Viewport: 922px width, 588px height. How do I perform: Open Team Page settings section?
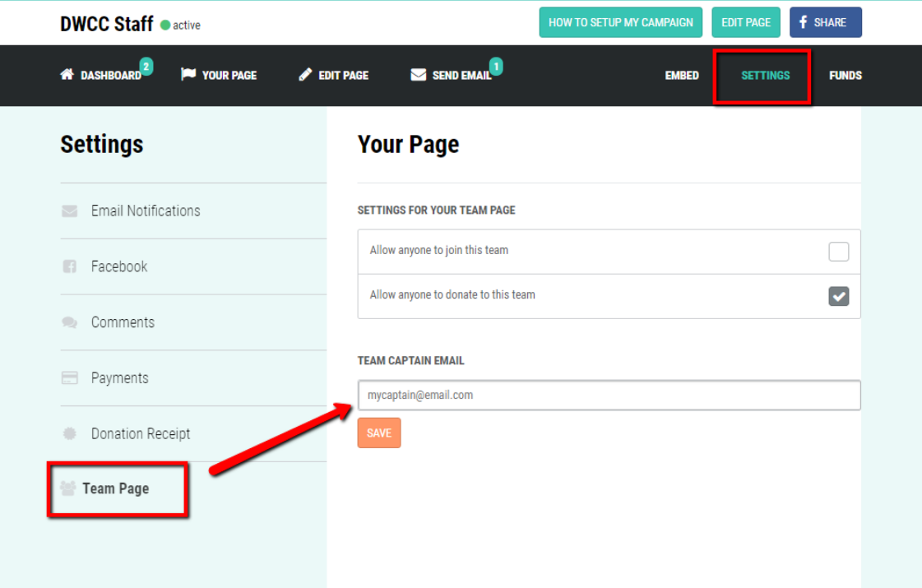[116, 488]
